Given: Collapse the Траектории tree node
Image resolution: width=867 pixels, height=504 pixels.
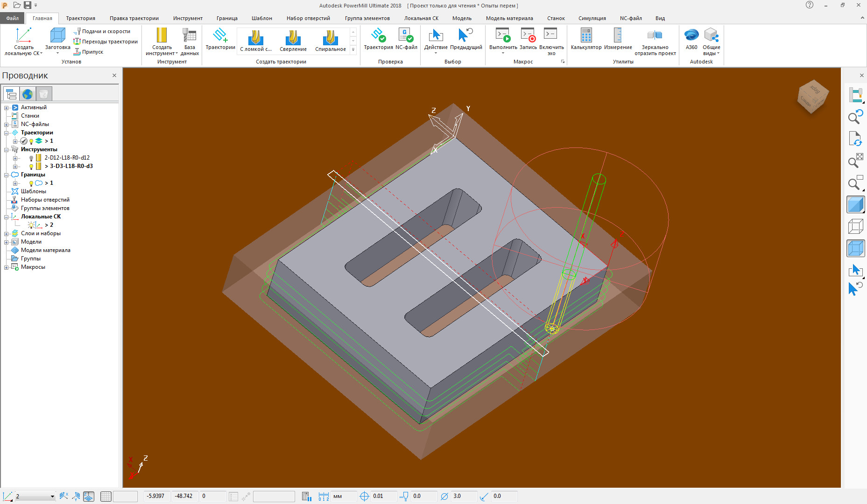Looking at the screenshot, I should click(x=7, y=133).
